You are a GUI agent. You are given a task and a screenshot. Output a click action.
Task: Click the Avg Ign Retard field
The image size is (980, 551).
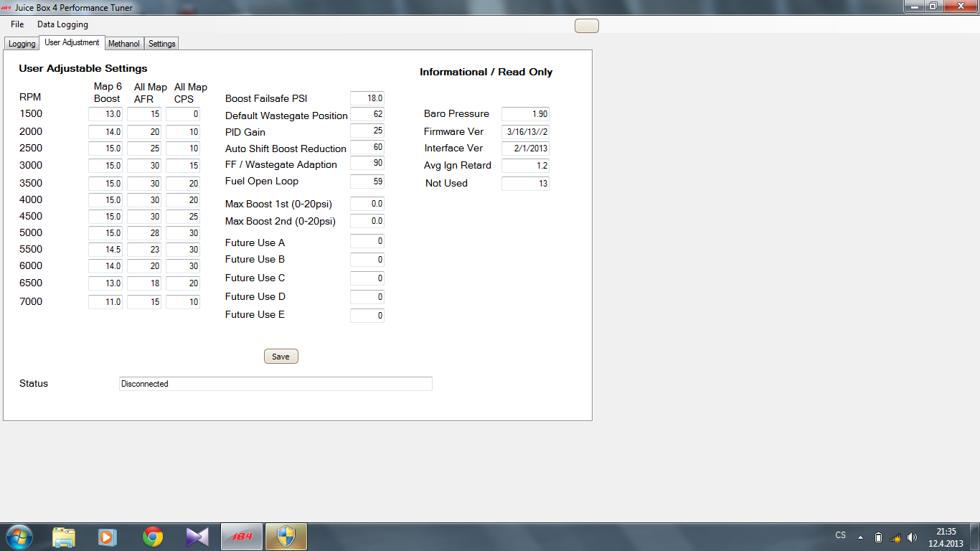(525, 166)
